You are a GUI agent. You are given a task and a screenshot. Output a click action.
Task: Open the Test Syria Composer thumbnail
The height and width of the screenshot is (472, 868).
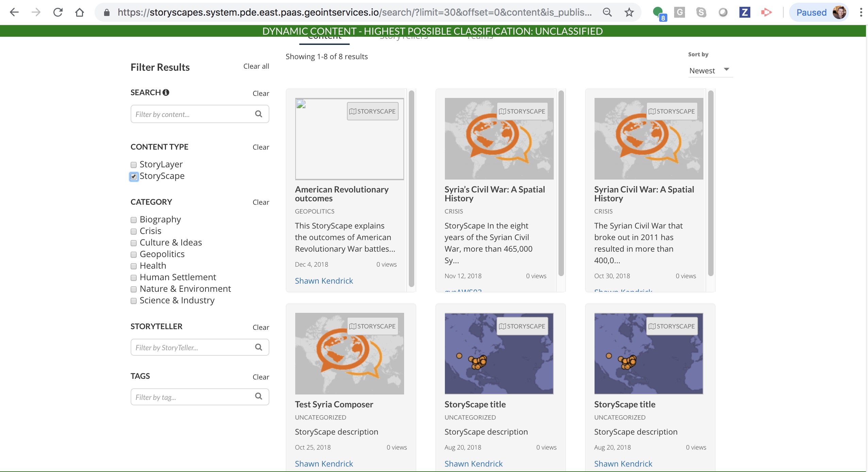pyautogui.click(x=349, y=353)
